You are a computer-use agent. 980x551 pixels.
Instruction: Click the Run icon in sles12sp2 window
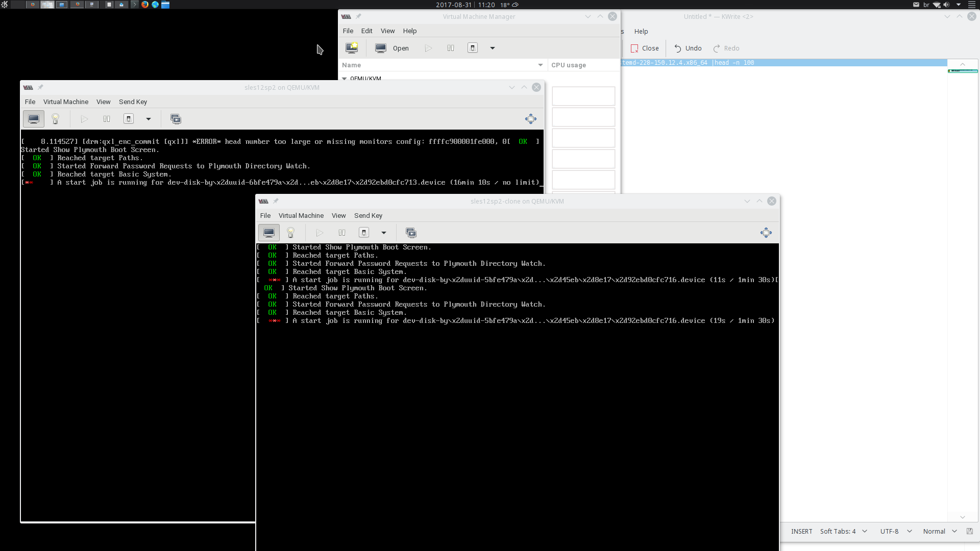coord(84,119)
